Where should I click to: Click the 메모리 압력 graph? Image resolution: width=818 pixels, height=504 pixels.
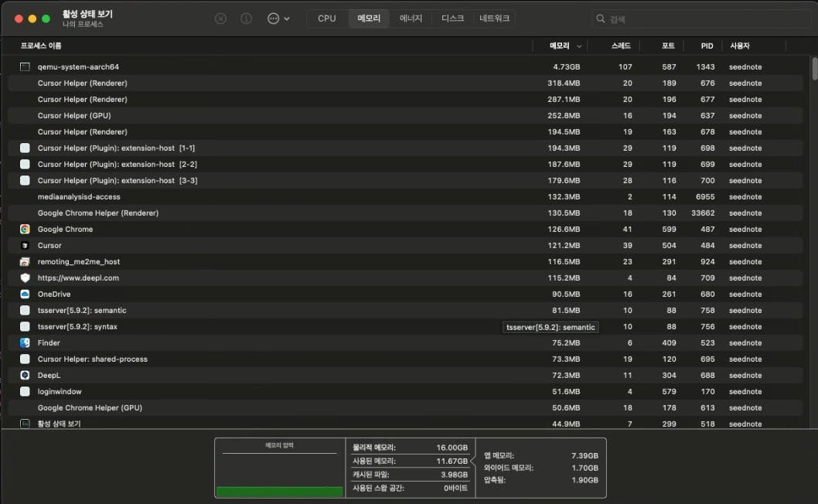point(280,468)
